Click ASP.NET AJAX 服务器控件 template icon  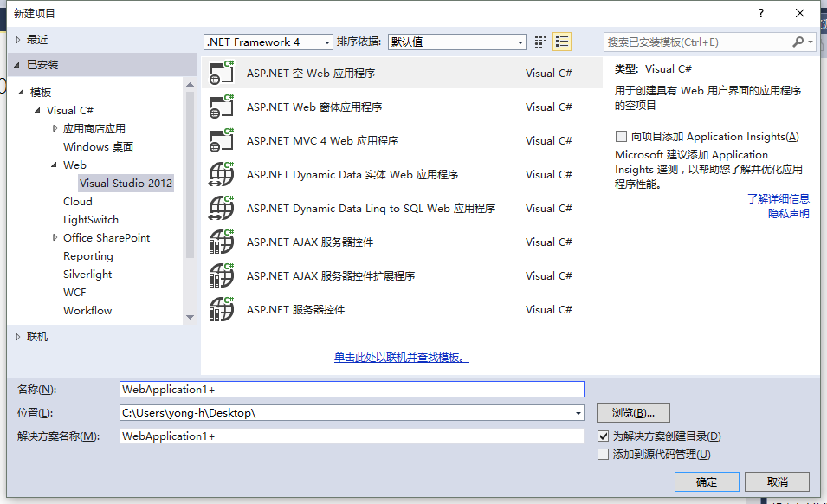[x=222, y=242]
